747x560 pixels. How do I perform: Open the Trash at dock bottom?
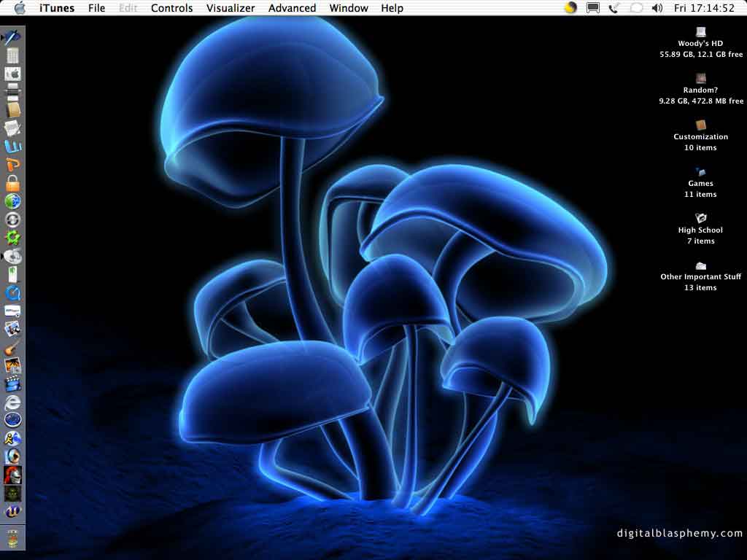[x=12, y=539]
